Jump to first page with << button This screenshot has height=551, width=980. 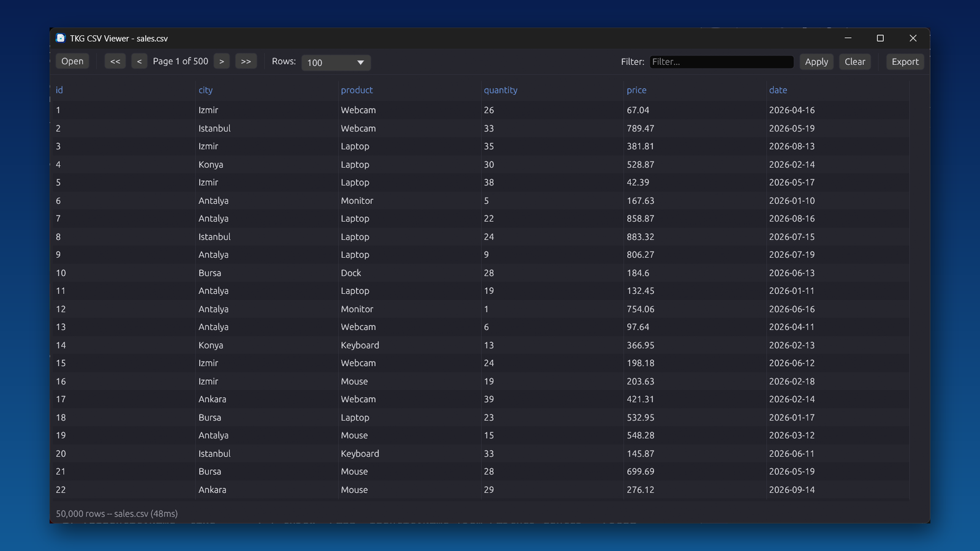pos(115,61)
